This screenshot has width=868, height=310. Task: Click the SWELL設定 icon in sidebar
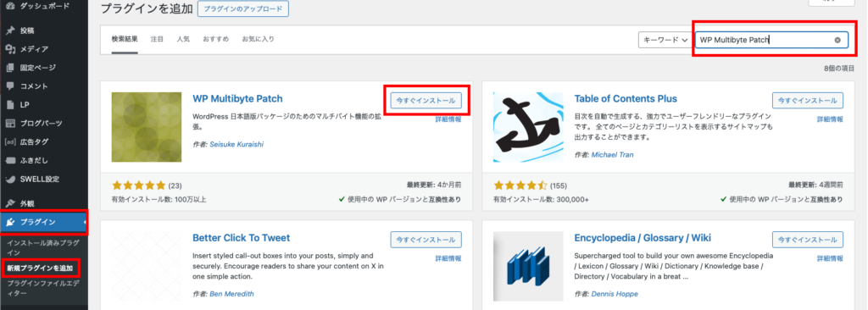(10, 180)
